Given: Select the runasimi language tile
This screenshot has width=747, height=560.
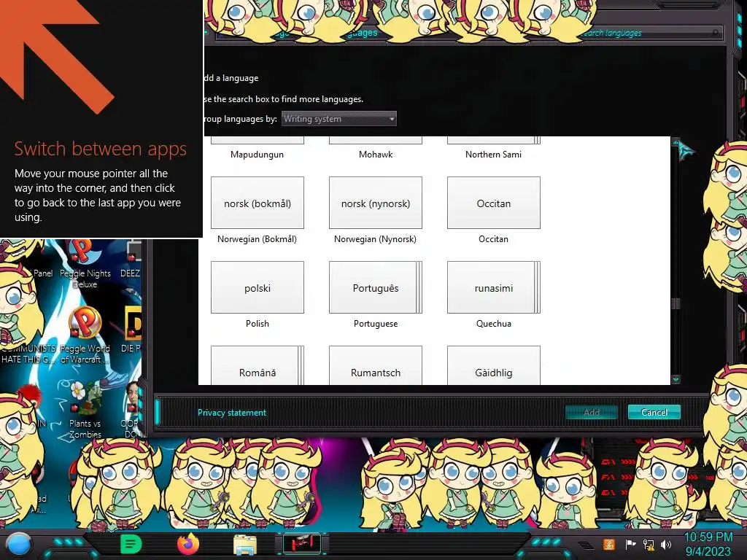Looking at the screenshot, I should (494, 287).
